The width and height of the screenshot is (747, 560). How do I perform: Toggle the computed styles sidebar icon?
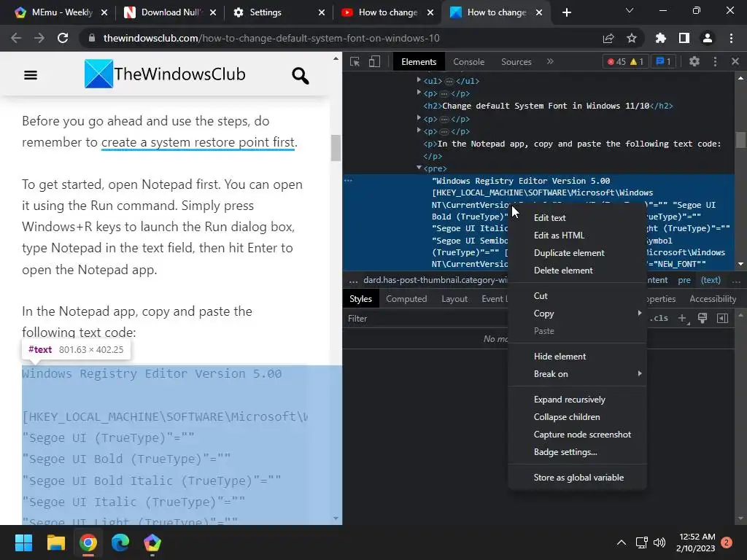723,318
